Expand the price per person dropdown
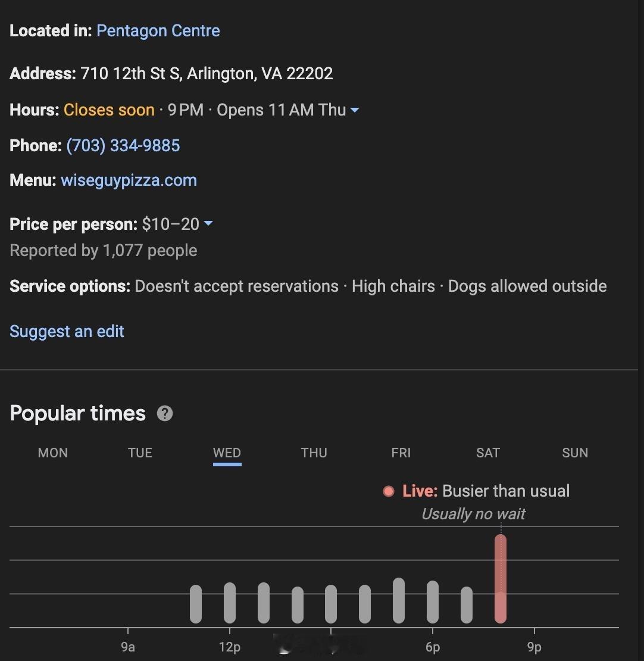 coord(208,224)
